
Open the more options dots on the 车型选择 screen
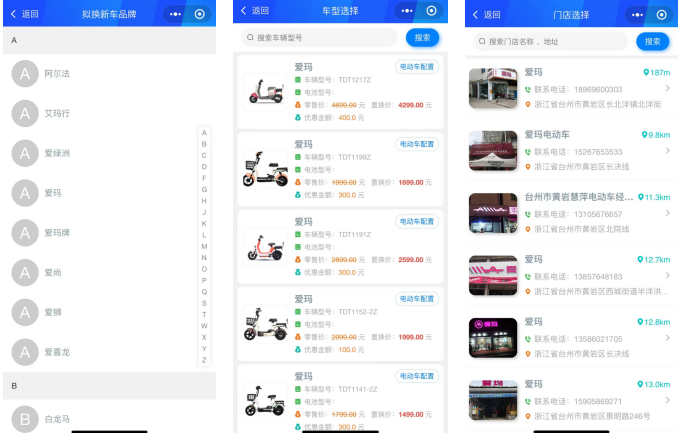click(x=407, y=11)
